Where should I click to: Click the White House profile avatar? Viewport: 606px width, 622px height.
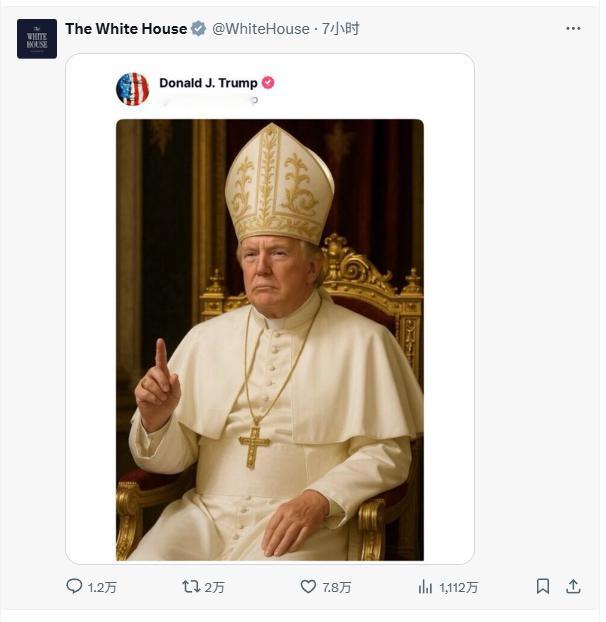point(37,39)
